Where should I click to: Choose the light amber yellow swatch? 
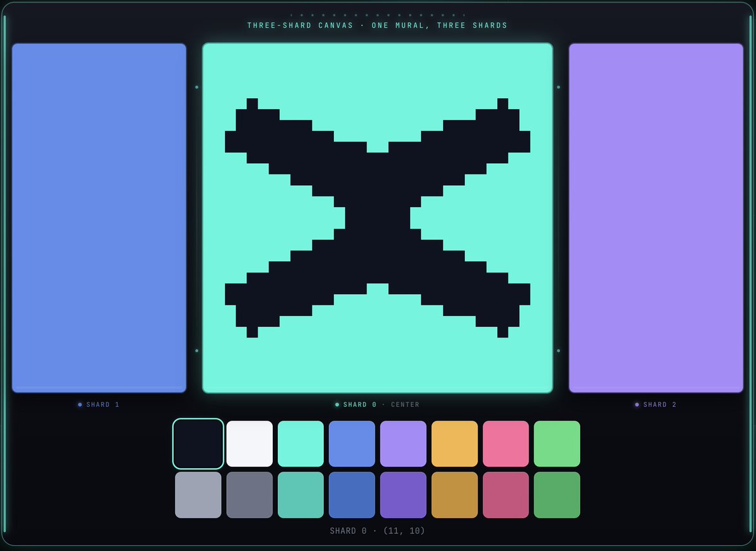[x=455, y=444]
